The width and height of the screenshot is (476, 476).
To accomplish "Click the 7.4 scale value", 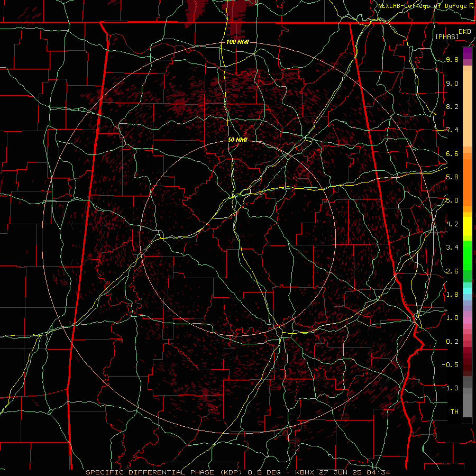I will pyautogui.click(x=452, y=130).
